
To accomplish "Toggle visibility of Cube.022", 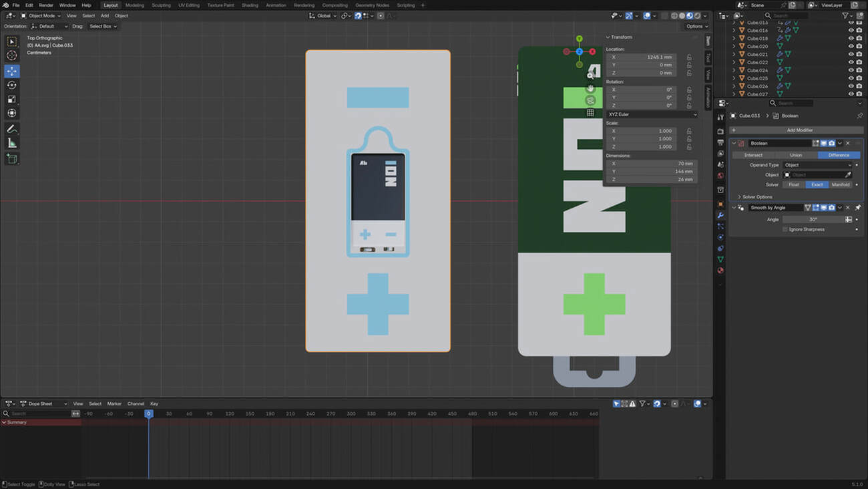I will coord(851,62).
